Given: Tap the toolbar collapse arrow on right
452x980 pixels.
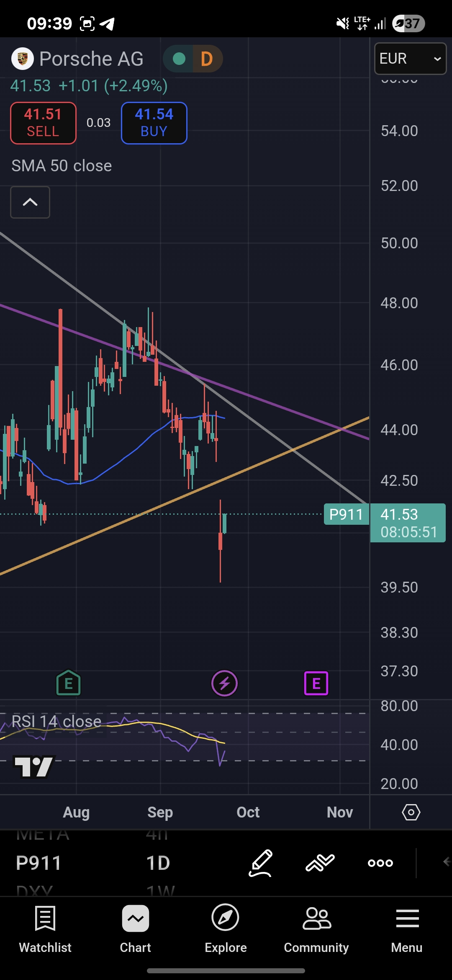Looking at the screenshot, I should click(446, 861).
